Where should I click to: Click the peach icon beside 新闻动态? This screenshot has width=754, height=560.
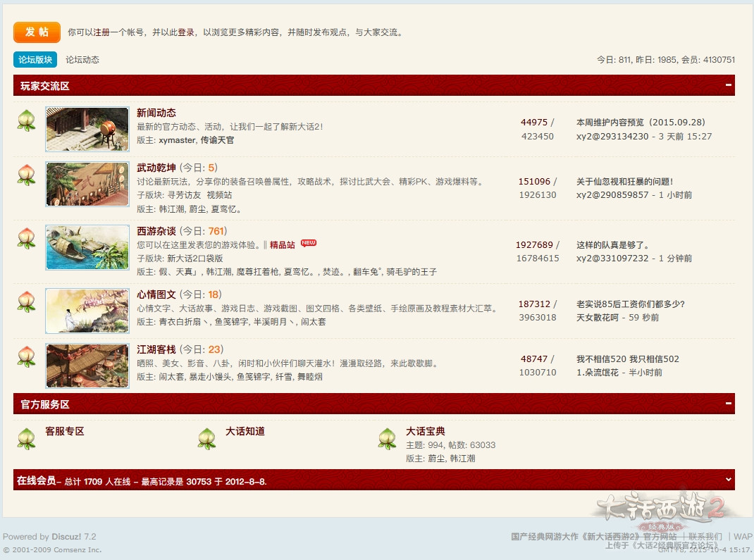[x=26, y=120]
